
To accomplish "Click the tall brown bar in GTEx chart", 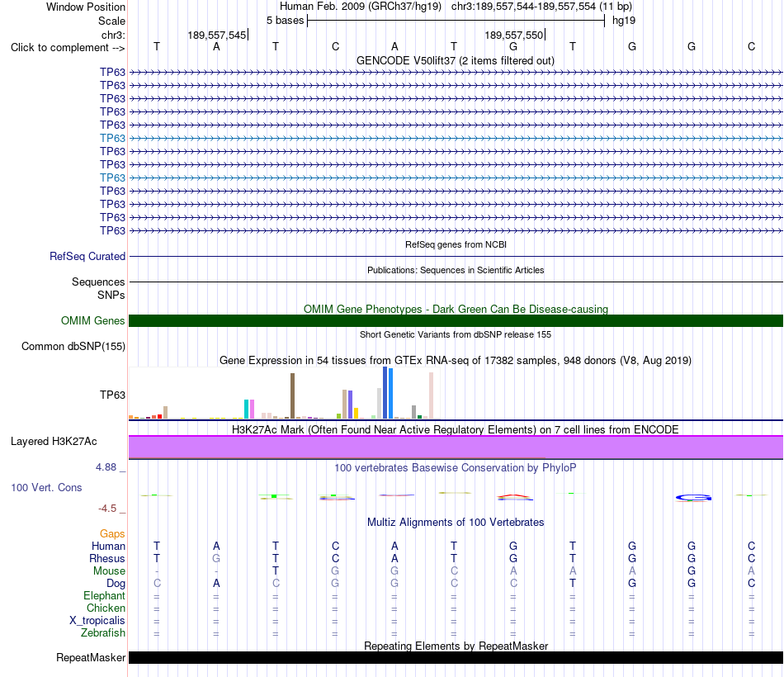I will (292, 395).
